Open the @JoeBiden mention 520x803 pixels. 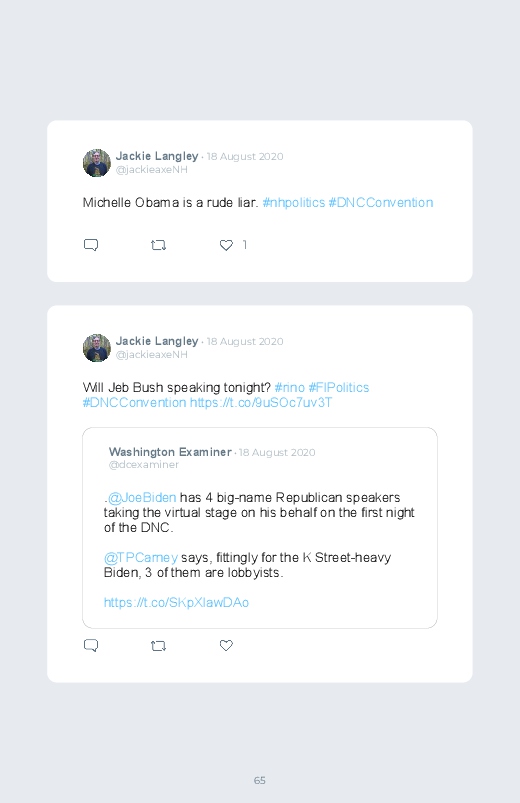(142, 498)
